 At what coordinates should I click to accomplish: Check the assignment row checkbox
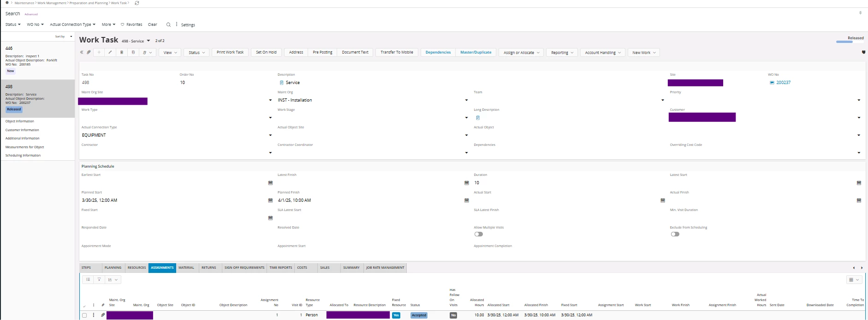click(x=84, y=315)
